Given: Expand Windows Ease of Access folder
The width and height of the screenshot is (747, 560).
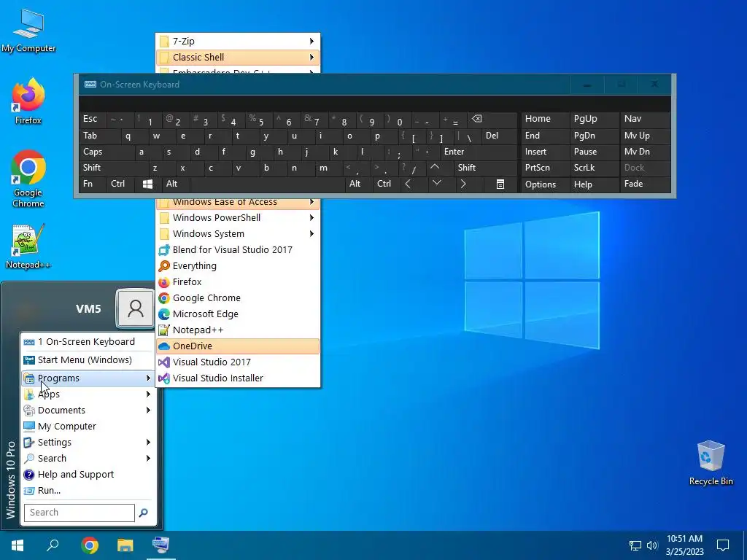Looking at the screenshot, I should pyautogui.click(x=238, y=203).
